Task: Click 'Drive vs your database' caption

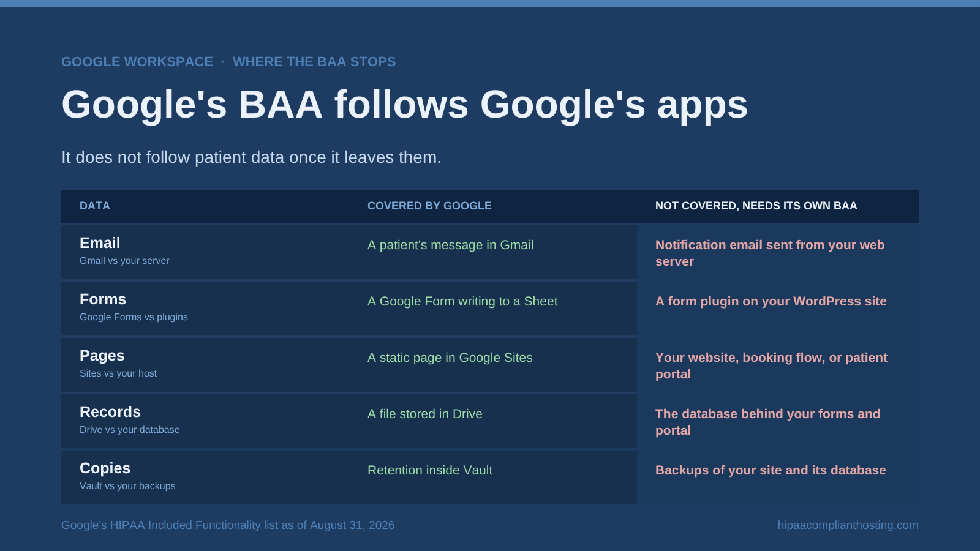Action: 130,430
